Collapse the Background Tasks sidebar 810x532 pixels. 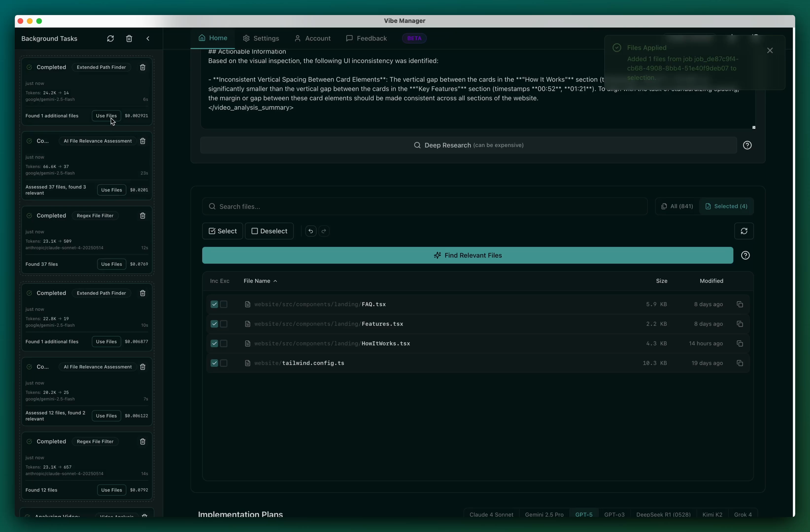[x=148, y=38]
